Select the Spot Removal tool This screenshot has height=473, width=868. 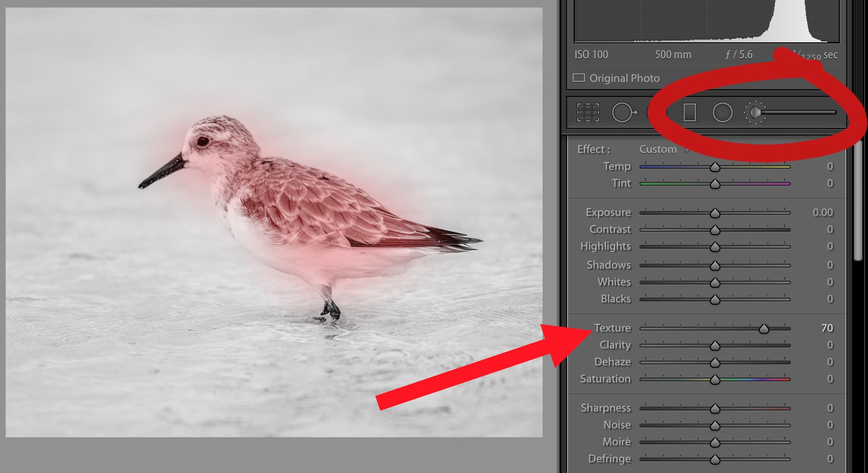(623, 113)
